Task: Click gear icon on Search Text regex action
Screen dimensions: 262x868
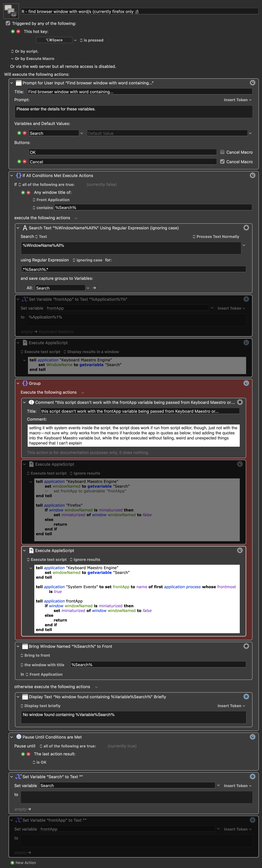Action: [x=246, y=228]
